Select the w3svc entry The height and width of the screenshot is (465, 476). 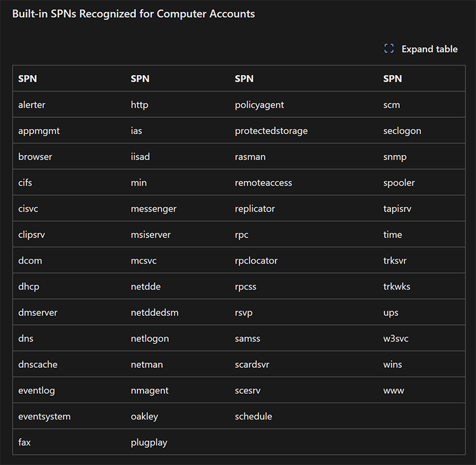coord(395,339)
